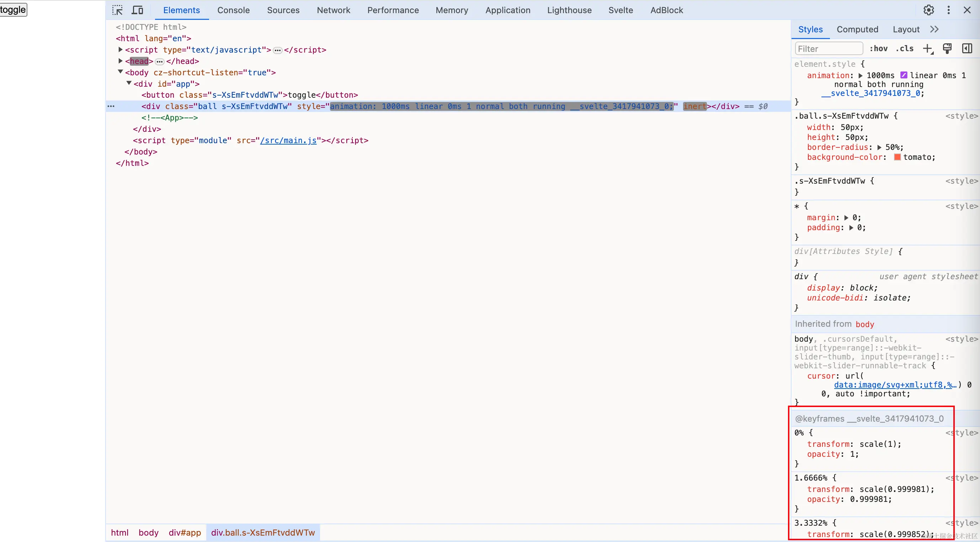Toggle rendering emulations paintbrush icon
Viewport: 980px width, 542px height.
tap(947, 49)
